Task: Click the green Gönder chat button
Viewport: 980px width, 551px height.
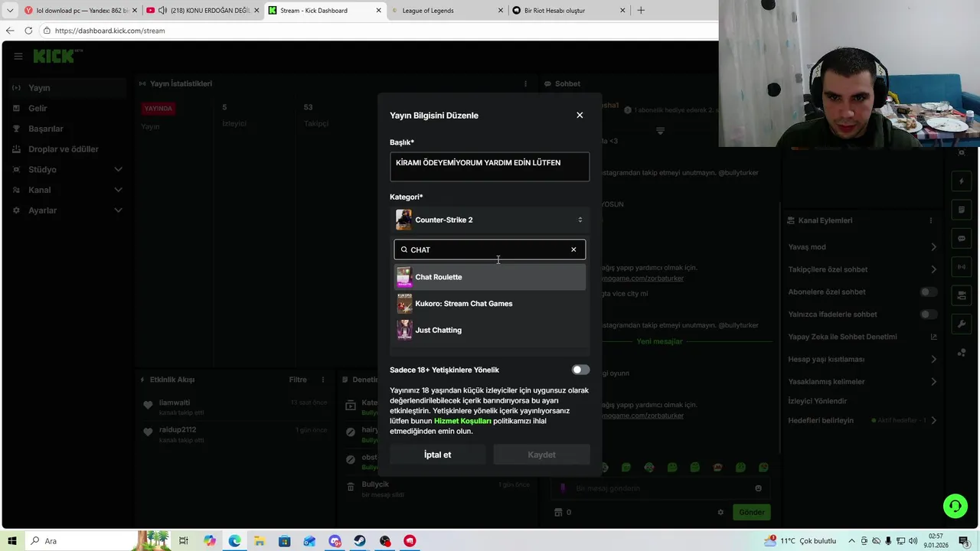Action: (x=751, y=512)
